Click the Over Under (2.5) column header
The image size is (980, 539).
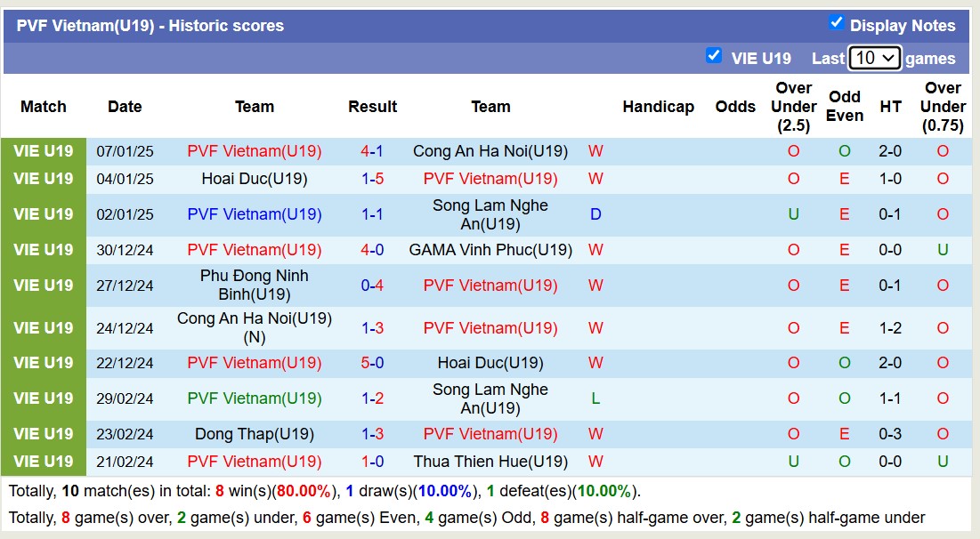click(x=793, y=107)
